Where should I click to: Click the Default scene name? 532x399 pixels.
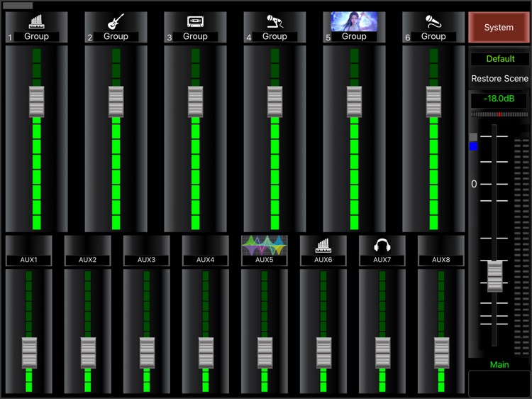tap(500, 59)
